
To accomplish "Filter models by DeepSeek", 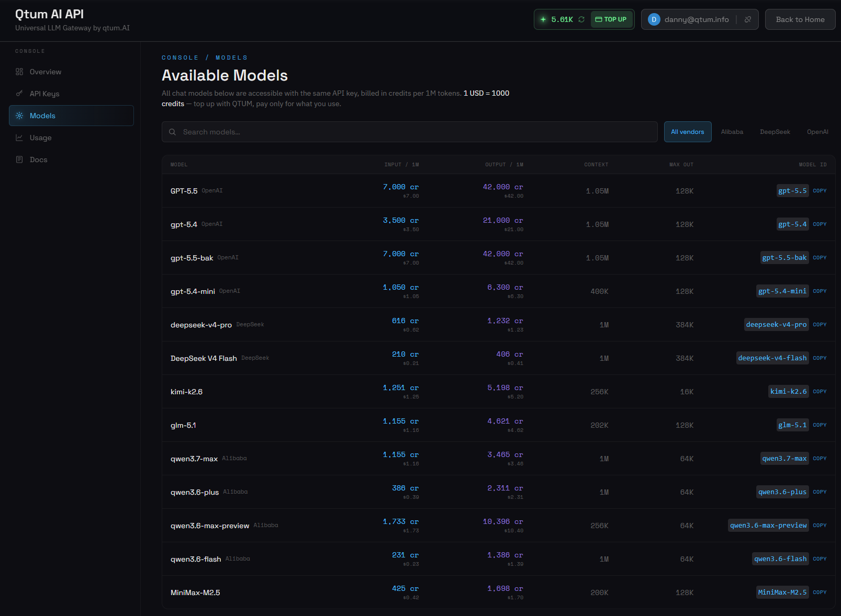I will tap(775, 132).
